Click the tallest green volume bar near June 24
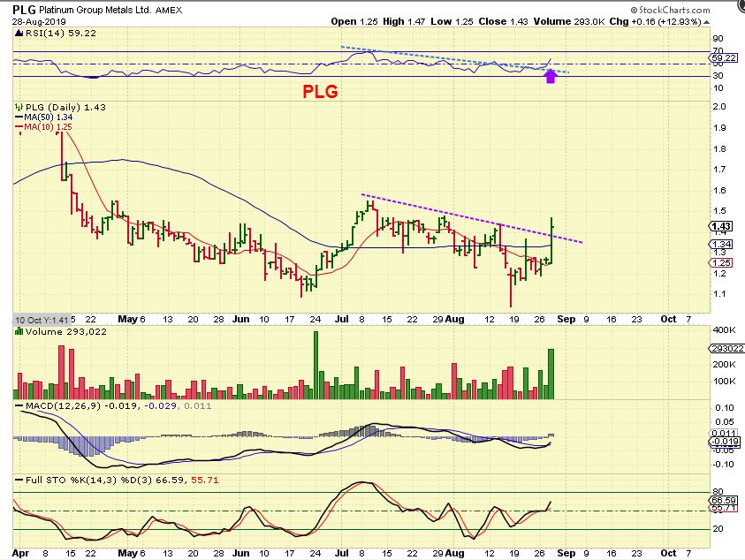745x560 pixels. point(316,365)
